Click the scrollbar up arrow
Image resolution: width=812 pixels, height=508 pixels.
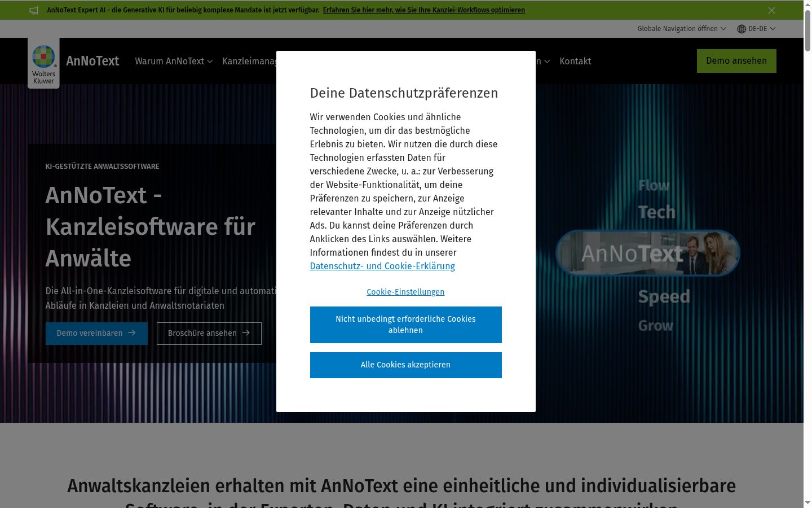click(807, 5)
